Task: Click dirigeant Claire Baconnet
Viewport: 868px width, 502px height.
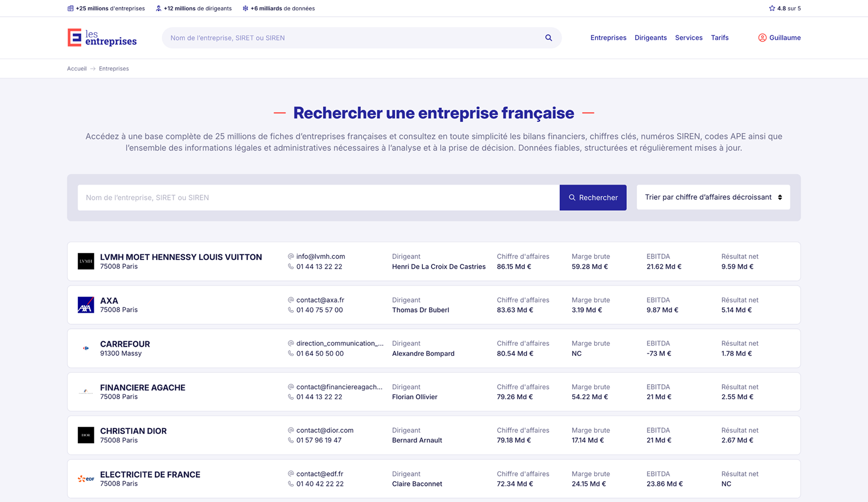Action: coord(417,484)
